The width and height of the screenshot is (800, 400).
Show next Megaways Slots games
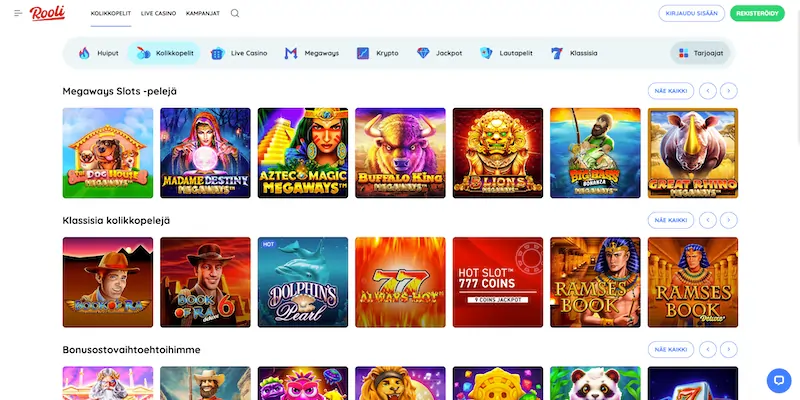point(729,91)
